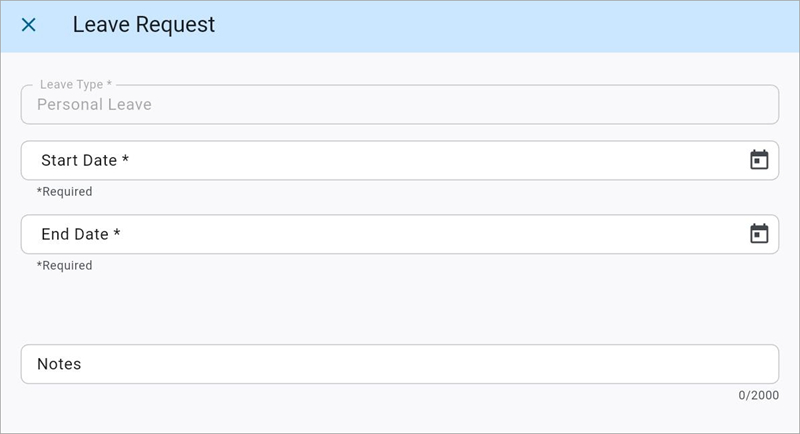Click the 0/2000 character counter

(x=758, y=396)
